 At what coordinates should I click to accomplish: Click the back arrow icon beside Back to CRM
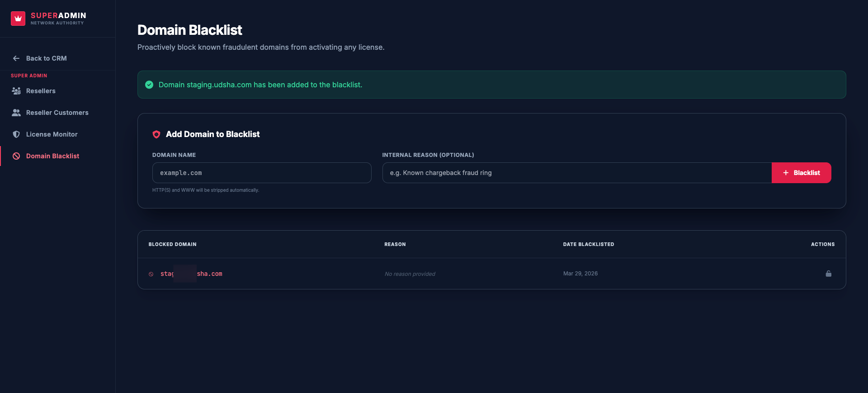click(16, 58)
